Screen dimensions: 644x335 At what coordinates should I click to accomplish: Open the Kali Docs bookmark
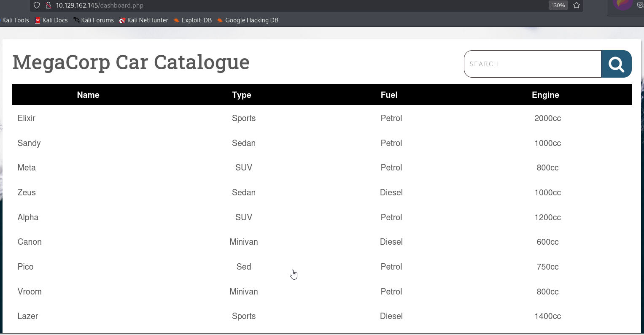coord(51,20)
